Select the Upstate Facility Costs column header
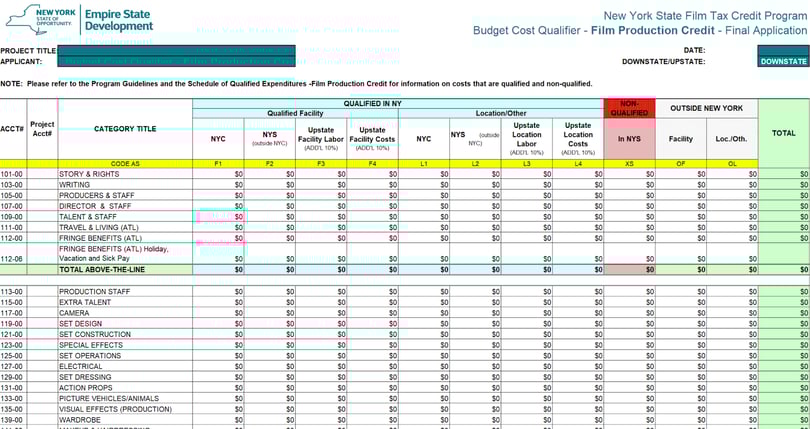Image resolution: width=810 pixels, height=429 pixels. pos(372,139)
